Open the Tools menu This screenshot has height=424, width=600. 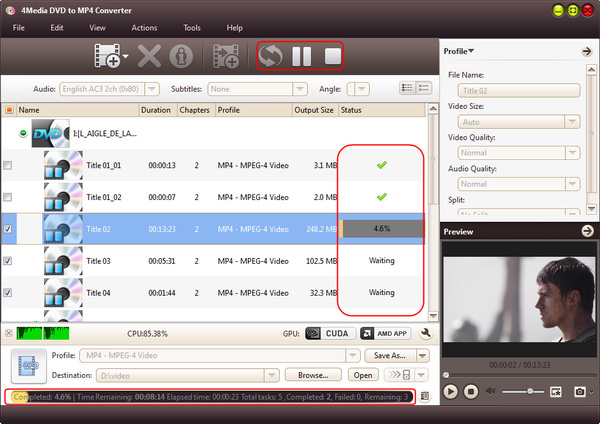click(191, 27)
